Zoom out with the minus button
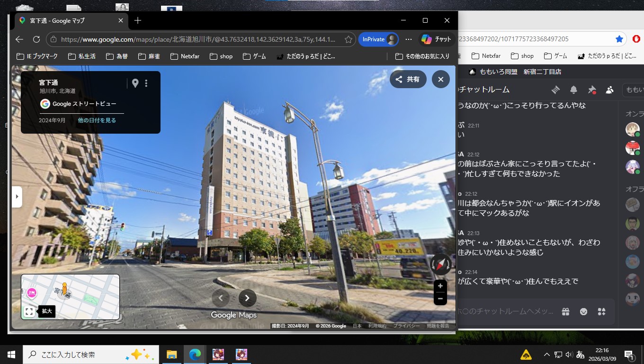 [x=440, y=299]
